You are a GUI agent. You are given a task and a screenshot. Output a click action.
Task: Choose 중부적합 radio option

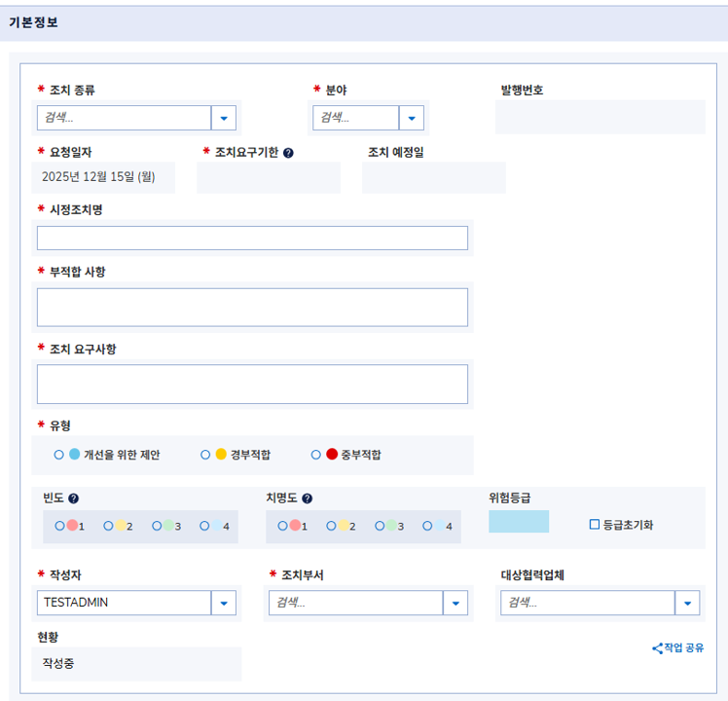point(316,455)
